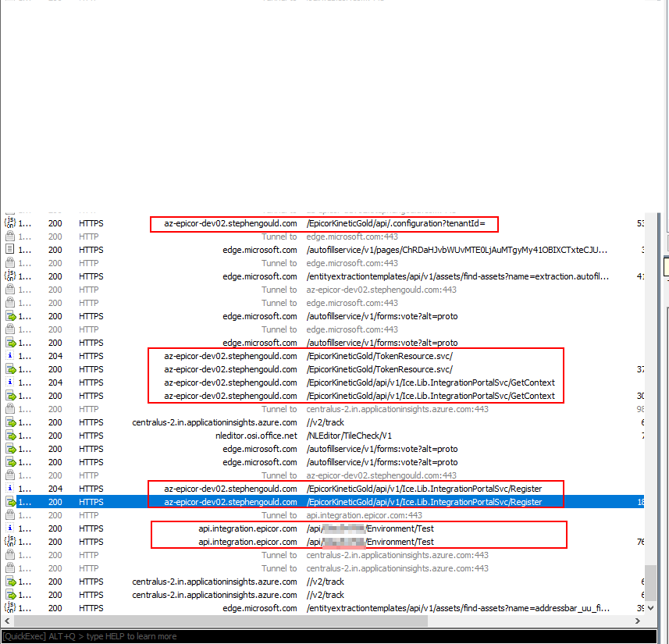Click the JSON icon of the api.integration.epicor.com Environment/Test session

click(10, 542)
